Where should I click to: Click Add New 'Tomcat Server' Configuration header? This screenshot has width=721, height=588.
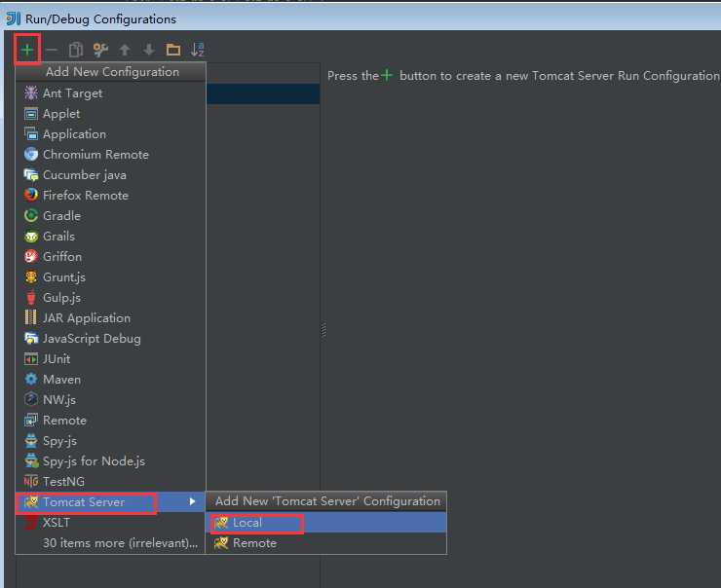click(326, 501)
